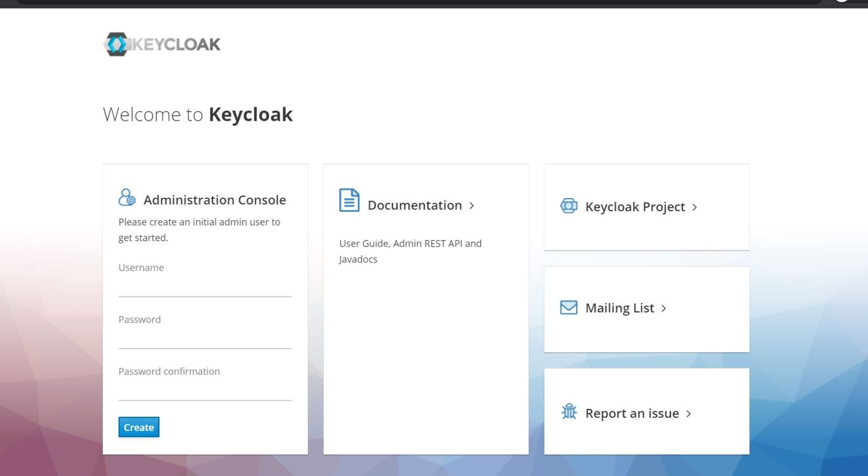Open the Documentation link
The width and height of the screenshot is (868, 476).
tap(415, 205)
